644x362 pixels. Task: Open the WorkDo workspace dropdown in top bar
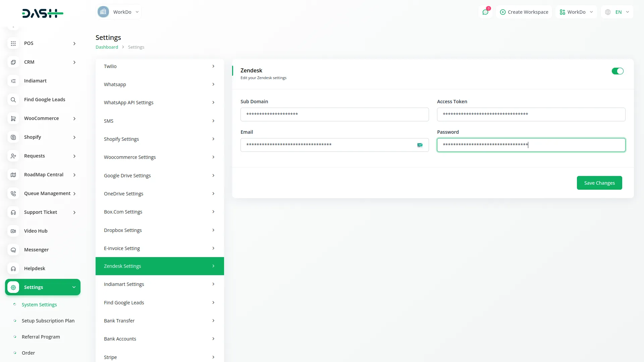coord(576,12)
